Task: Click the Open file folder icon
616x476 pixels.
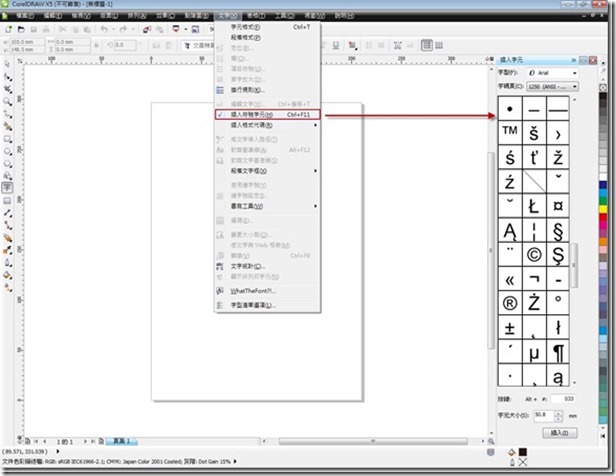Action: pos(21,29)
